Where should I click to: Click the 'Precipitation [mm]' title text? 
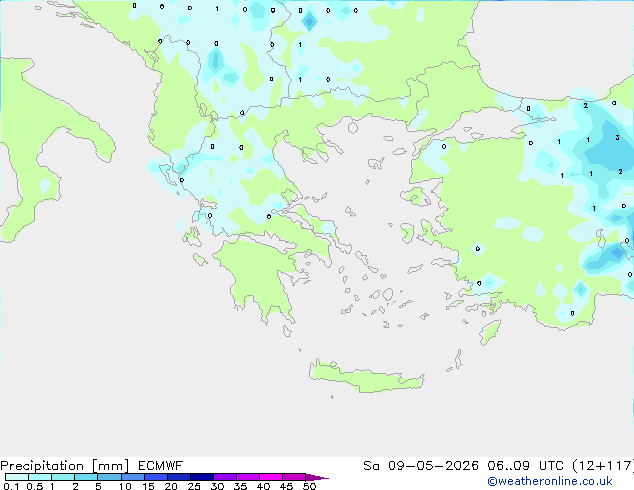65,466
